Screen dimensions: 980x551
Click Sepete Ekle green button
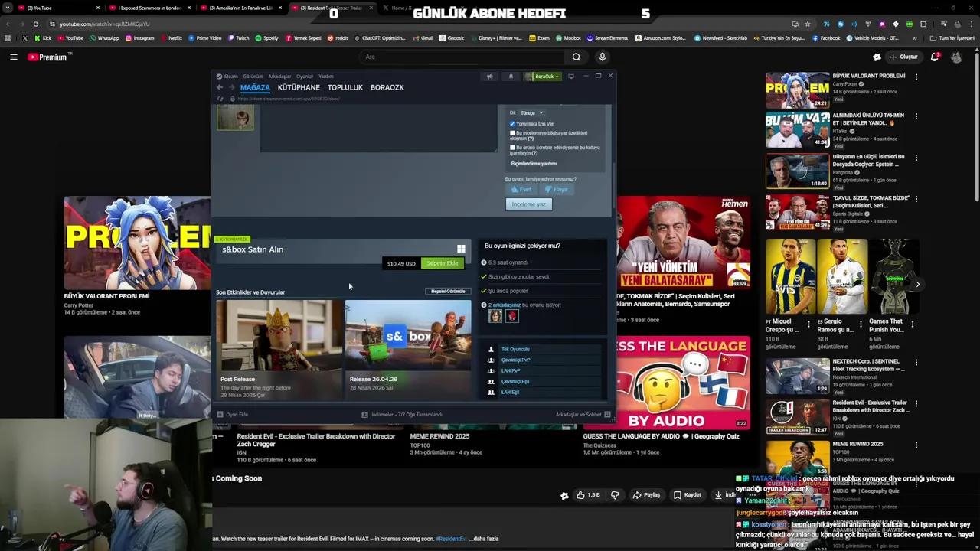(x=443, y=263)
